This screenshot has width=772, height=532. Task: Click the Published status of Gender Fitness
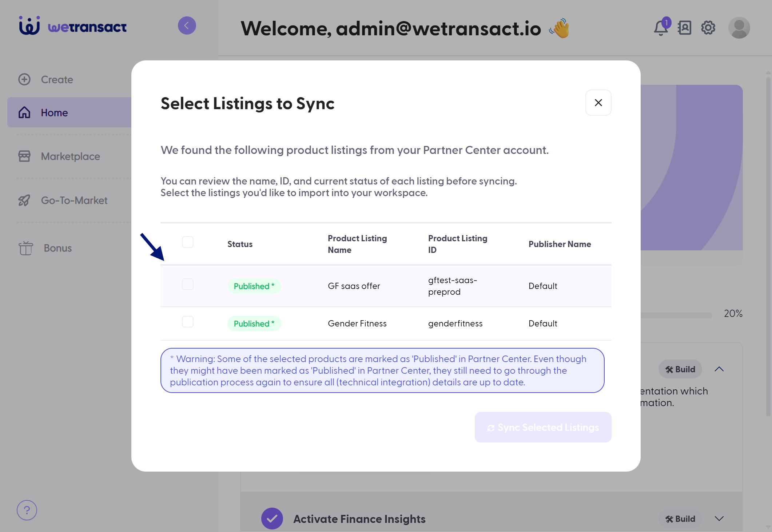254,323
